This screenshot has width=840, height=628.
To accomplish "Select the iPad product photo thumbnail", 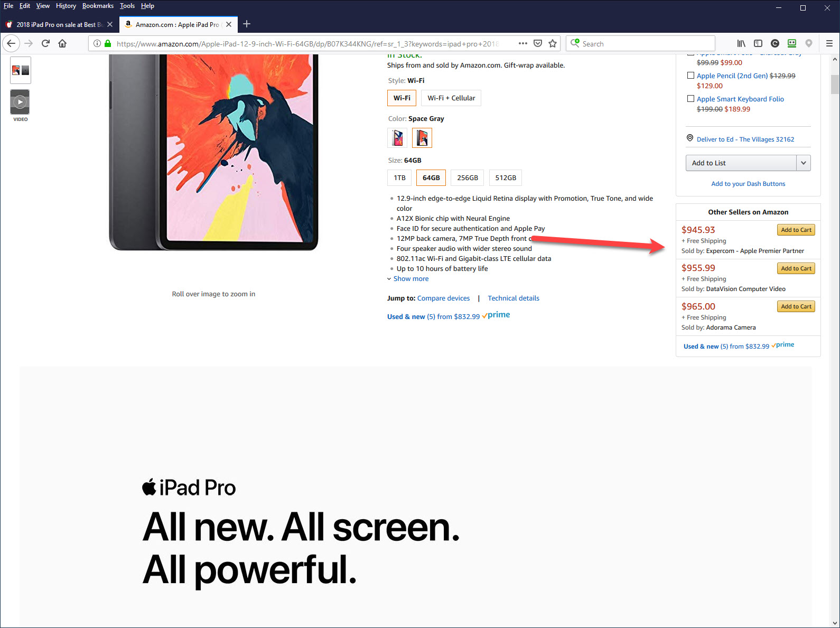I will pos(21,70).
